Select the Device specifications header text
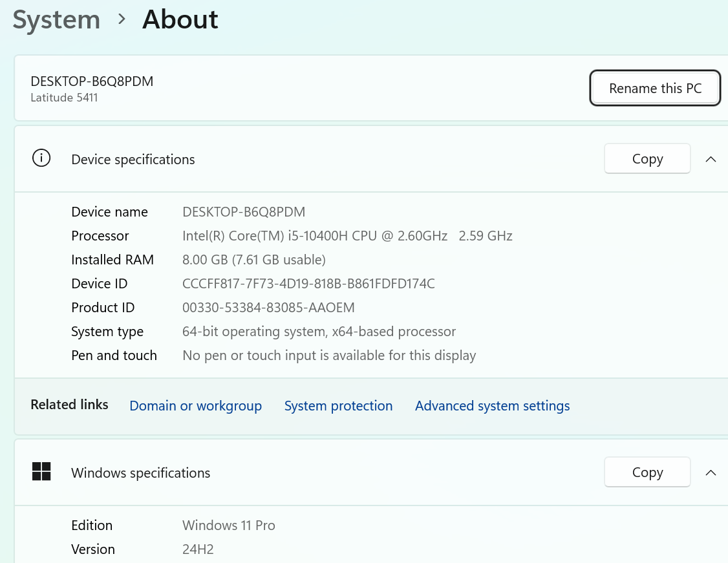Viewport: 728px width, 563px height. 133,160
